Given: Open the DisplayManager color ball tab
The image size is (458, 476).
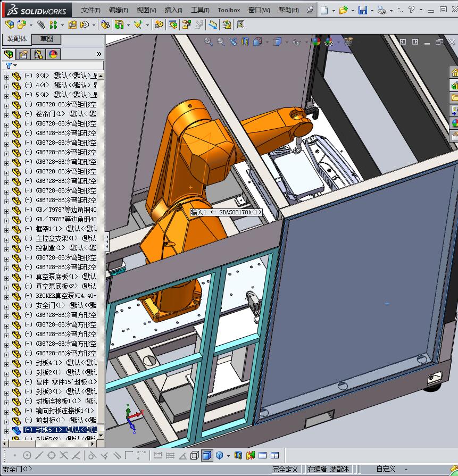Looking at the screenshot, I should point(53,54).
